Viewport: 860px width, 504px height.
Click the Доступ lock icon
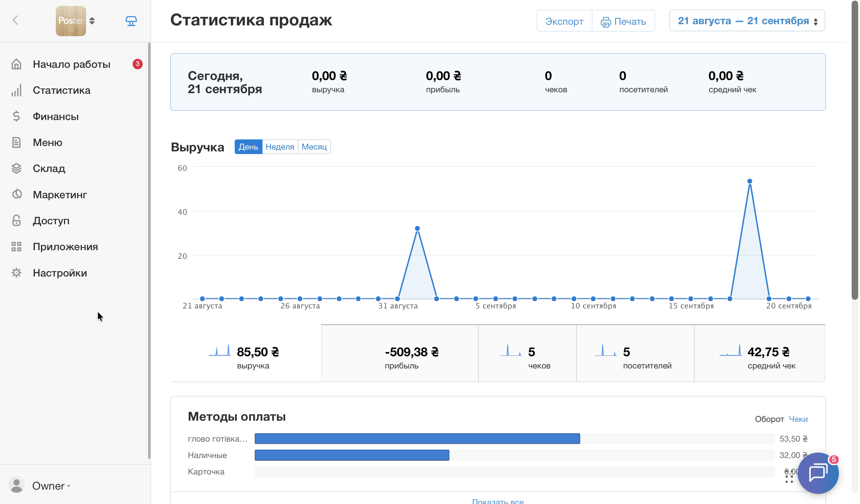(x=16, y=220)
